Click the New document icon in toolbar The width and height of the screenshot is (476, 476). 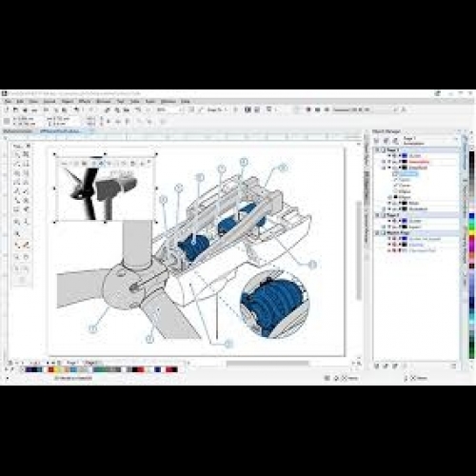tap(7, 109)
